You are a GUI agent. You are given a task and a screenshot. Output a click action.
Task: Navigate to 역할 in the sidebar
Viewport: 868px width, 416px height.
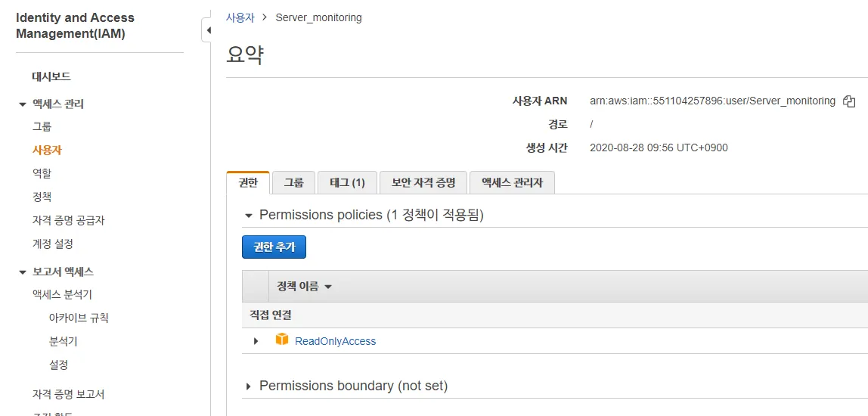click(x=42, y=173)
